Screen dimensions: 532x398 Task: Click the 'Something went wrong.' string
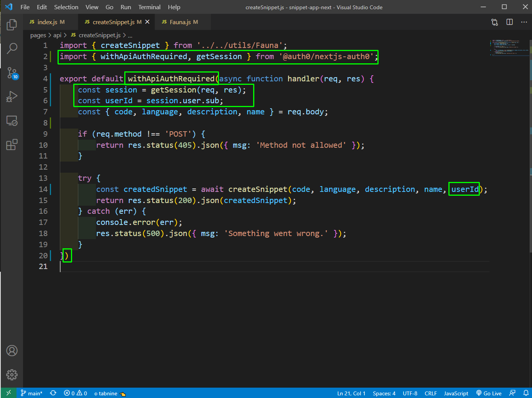[x=276, y=233]
